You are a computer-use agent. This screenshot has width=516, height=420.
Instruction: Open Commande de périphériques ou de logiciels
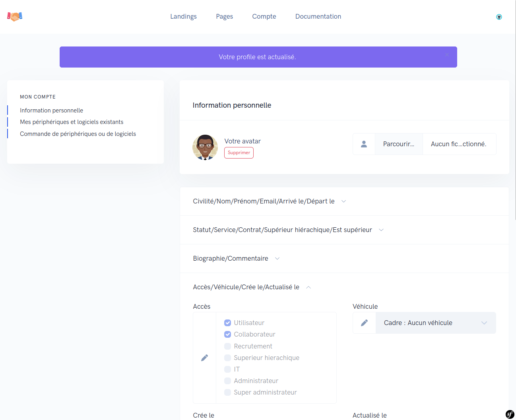(x=78, y=134)
